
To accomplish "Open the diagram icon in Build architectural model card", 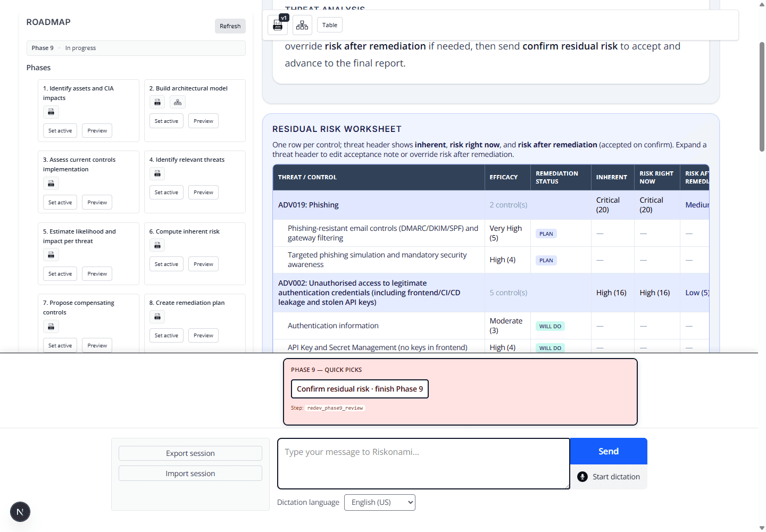I will (178, 102).
